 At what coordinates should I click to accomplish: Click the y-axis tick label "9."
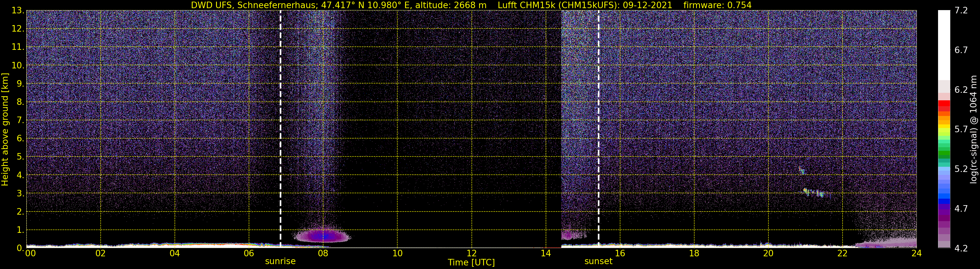point(20,83)
